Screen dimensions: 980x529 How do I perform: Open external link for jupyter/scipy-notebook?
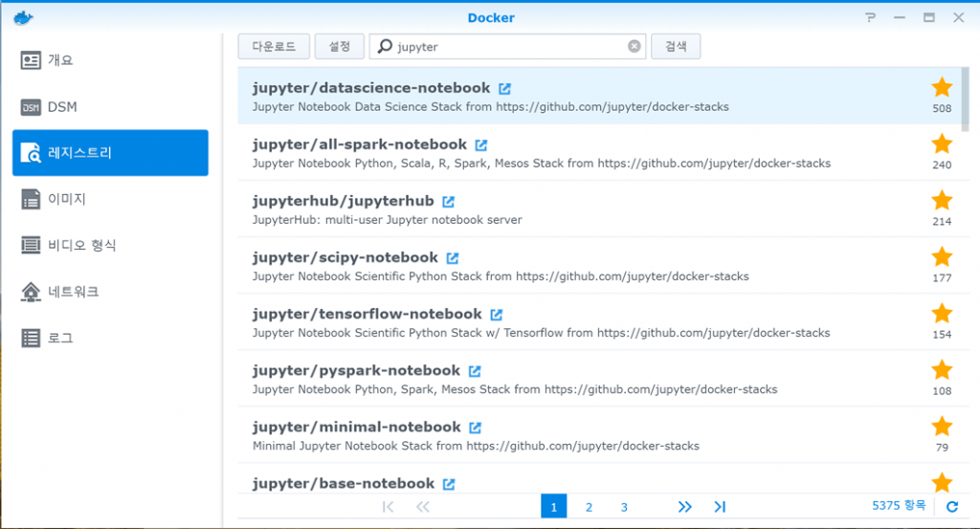(453, 258)
